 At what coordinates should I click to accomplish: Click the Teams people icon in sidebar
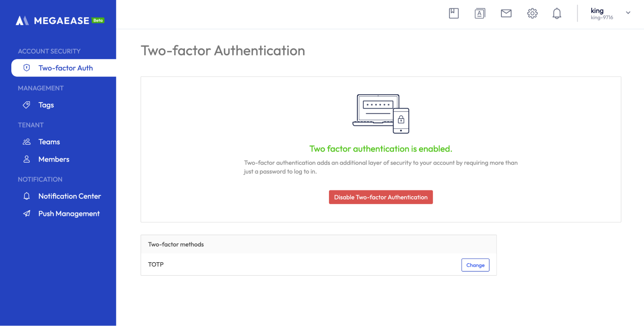[x=27, y=142]
